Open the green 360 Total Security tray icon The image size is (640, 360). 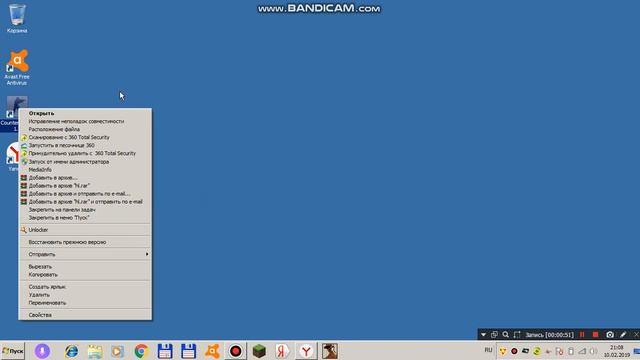click(537, 351)
